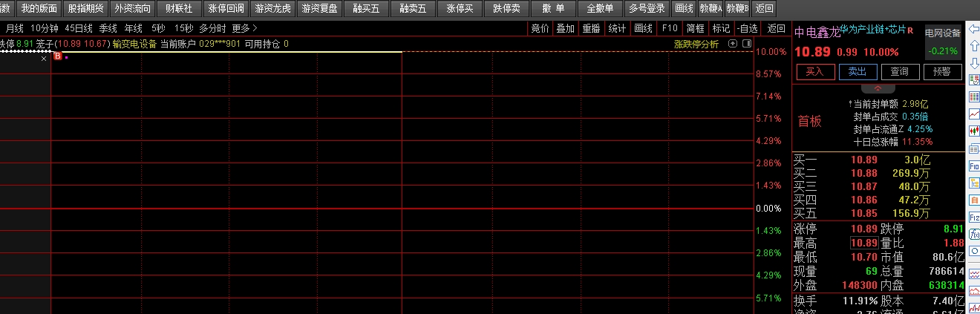Click the 撤 单 toolbar button
The width and height of the screenshot is (980, 314).
pyautogui.click(x=553, y=9)
